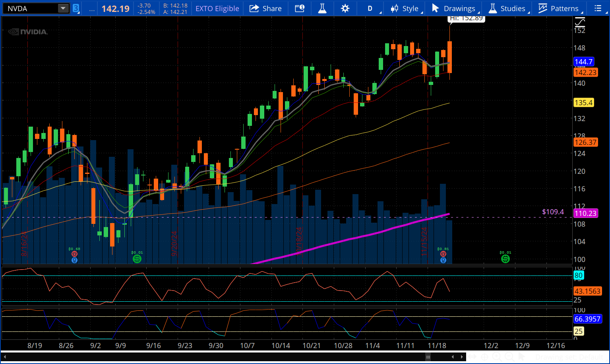Viewport: 610px width, 364px height.
Task: Click the time-axis scrollbar thumb
Action: [428, 357]
